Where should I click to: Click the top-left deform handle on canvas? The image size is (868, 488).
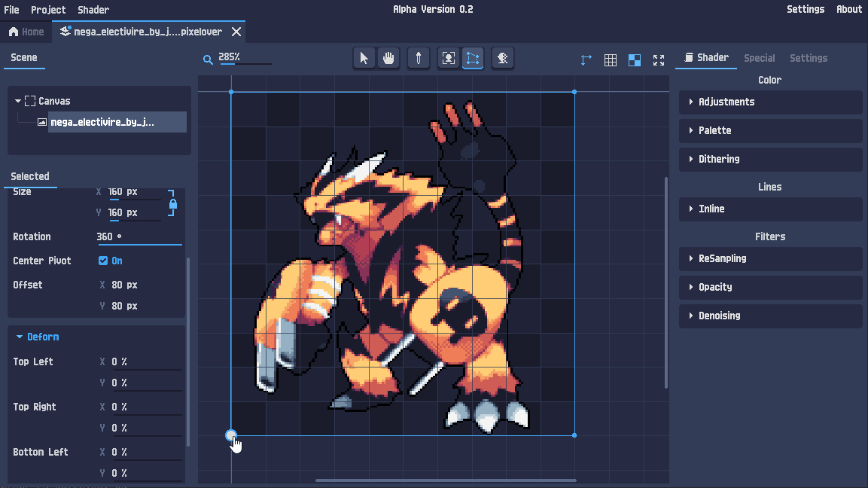pos(231,92)
